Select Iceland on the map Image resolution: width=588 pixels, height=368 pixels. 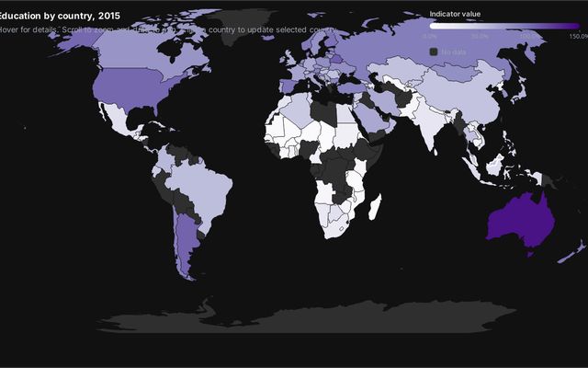tap(268, 38)
